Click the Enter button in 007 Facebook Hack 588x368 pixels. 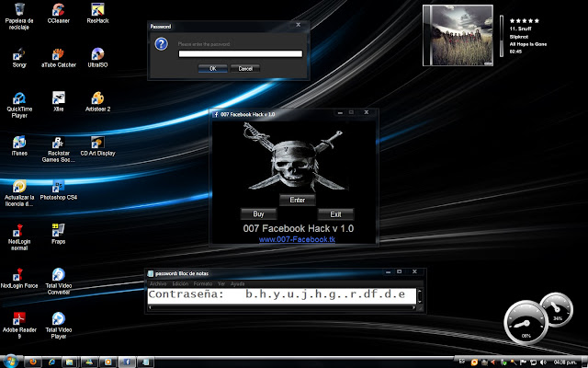[298, 201]
